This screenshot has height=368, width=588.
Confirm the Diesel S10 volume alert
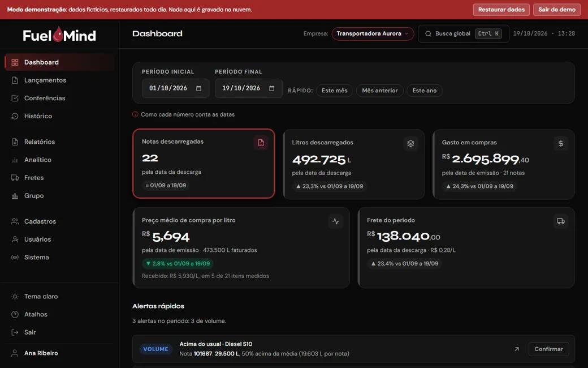click(548, 349)
